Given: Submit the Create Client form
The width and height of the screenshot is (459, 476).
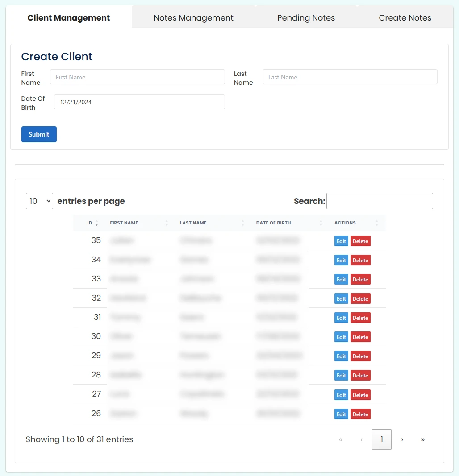Looking at the screenshot, I should (39, 134).
